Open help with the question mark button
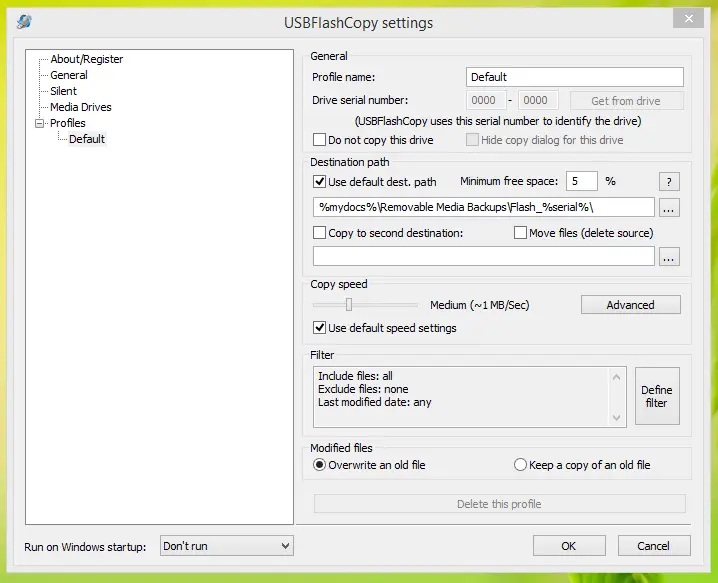Image resolution: width=718 pixels, height=583 pixels. 669,182
